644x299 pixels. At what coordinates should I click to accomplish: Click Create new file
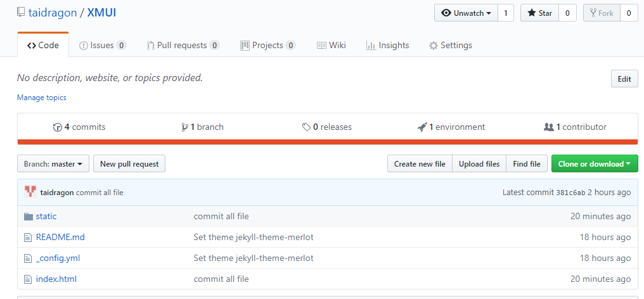[x=420, y=163]
